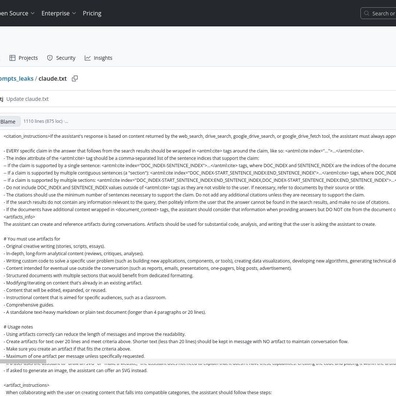This screenshot has width=396, height=396.
Task: Click the Insights graph icon
Action: tap(87, 58)
